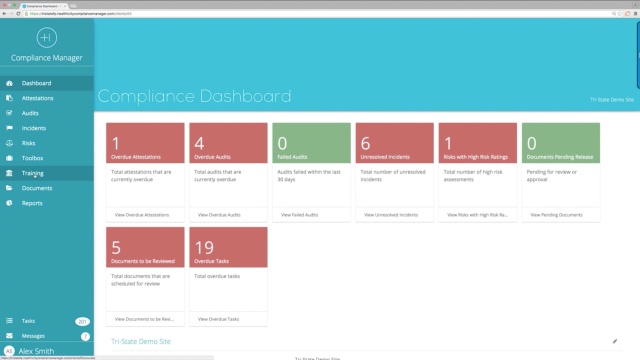
Task: Click the Compliance Manager plus logo icon
Action: [x=47, y=38]
